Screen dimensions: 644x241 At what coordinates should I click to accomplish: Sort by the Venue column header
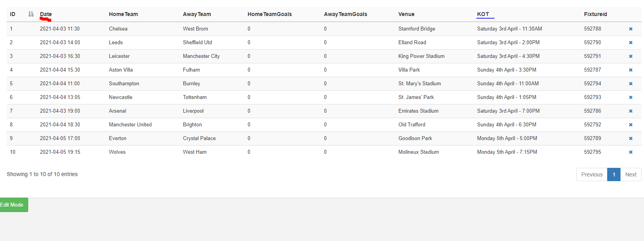point(406,14)
